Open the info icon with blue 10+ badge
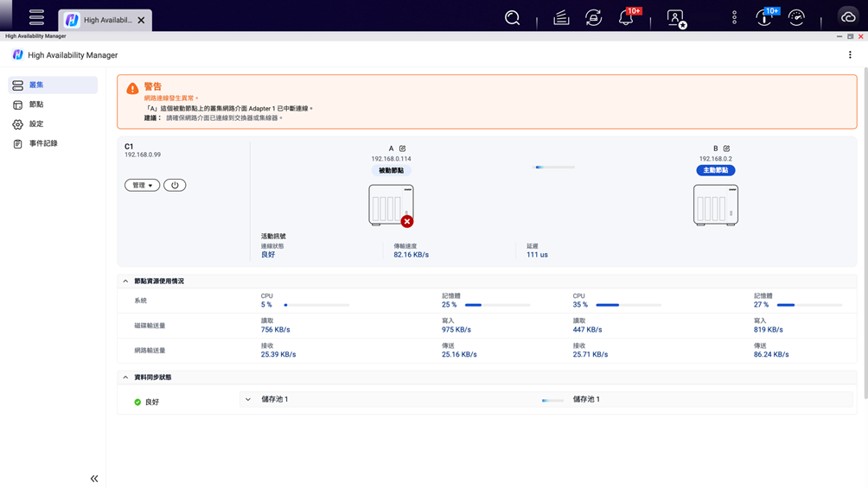 [x=764, y=17]
